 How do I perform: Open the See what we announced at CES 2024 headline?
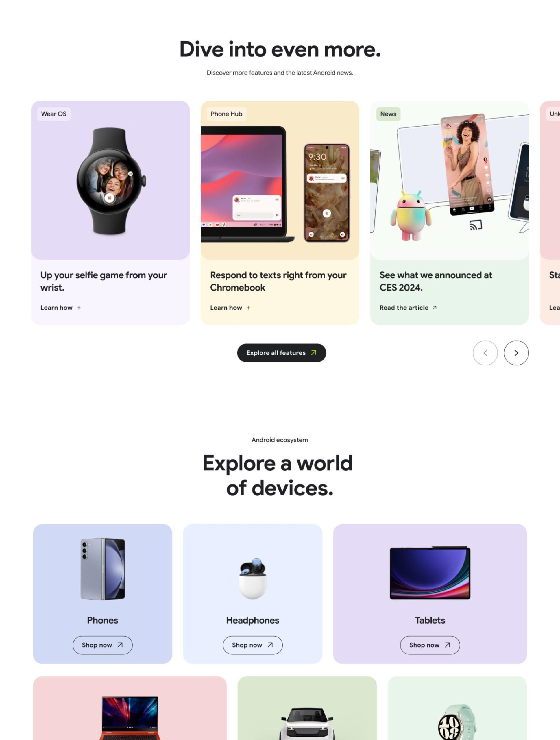436,281
